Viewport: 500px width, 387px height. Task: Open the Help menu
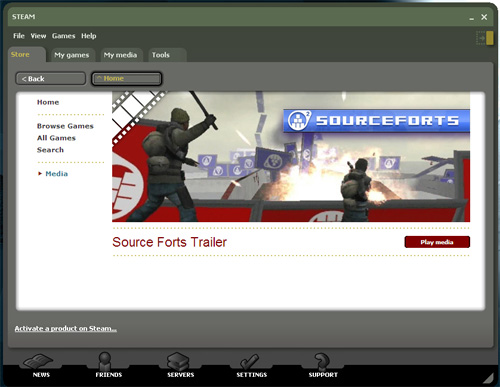[89, 36]
